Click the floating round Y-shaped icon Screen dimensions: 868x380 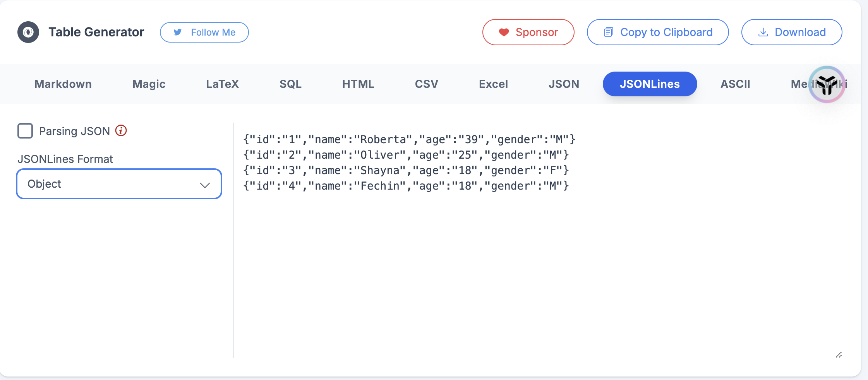pos(827,84)
